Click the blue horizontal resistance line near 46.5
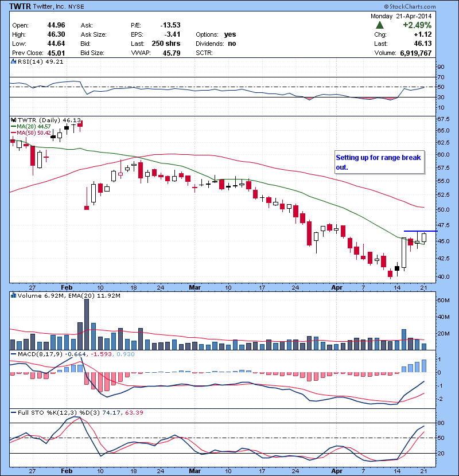Screen dimensions: 459x476 click(x=421, y=231)
